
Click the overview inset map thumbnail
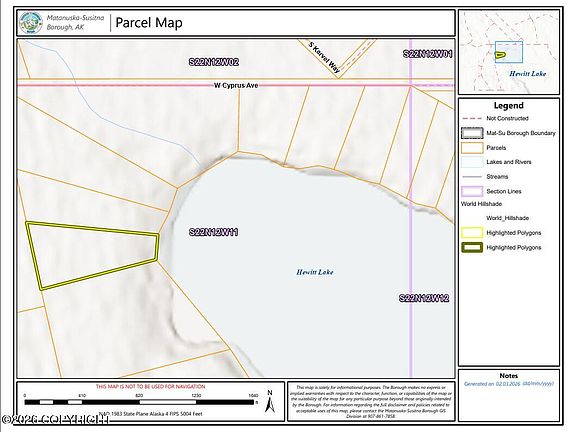[509, 53]
